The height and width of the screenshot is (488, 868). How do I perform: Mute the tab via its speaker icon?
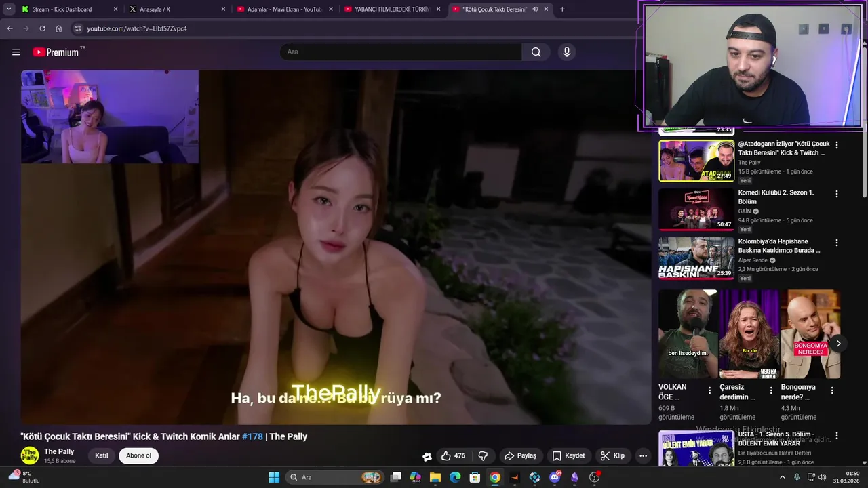pyautogui.click(x=535, y=9)
